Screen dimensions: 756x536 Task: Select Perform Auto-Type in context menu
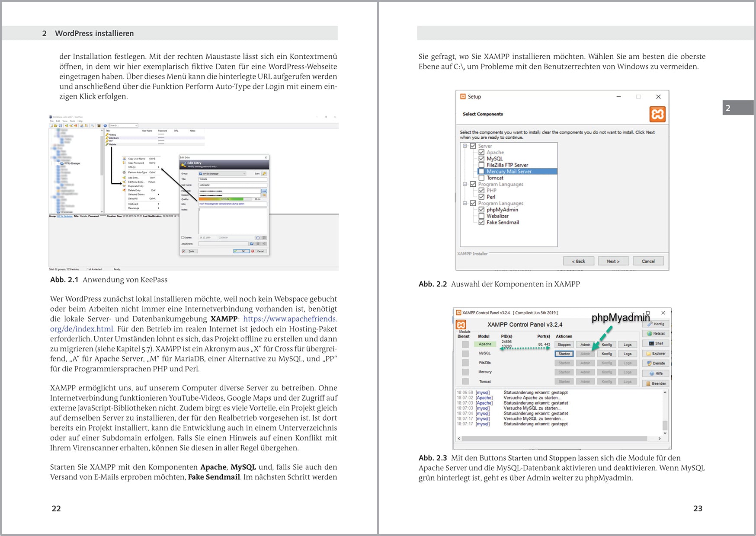[x=138, y=172]
